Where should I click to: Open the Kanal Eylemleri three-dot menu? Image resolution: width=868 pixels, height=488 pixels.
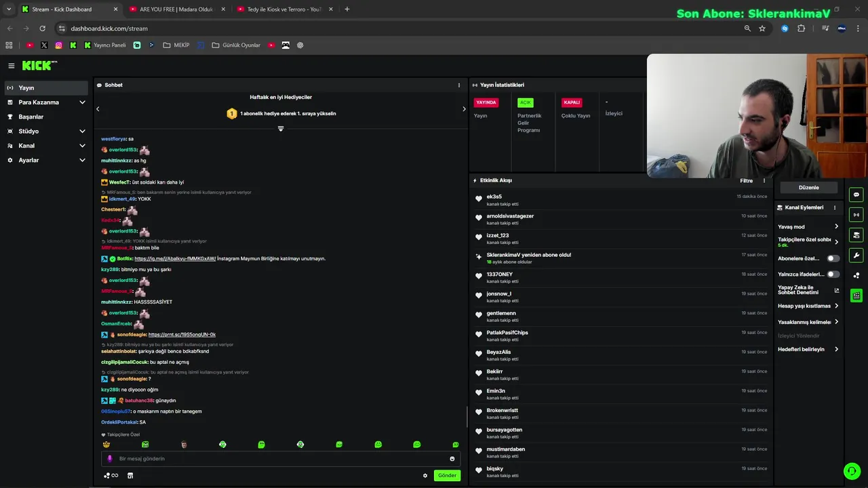point(835,207)
